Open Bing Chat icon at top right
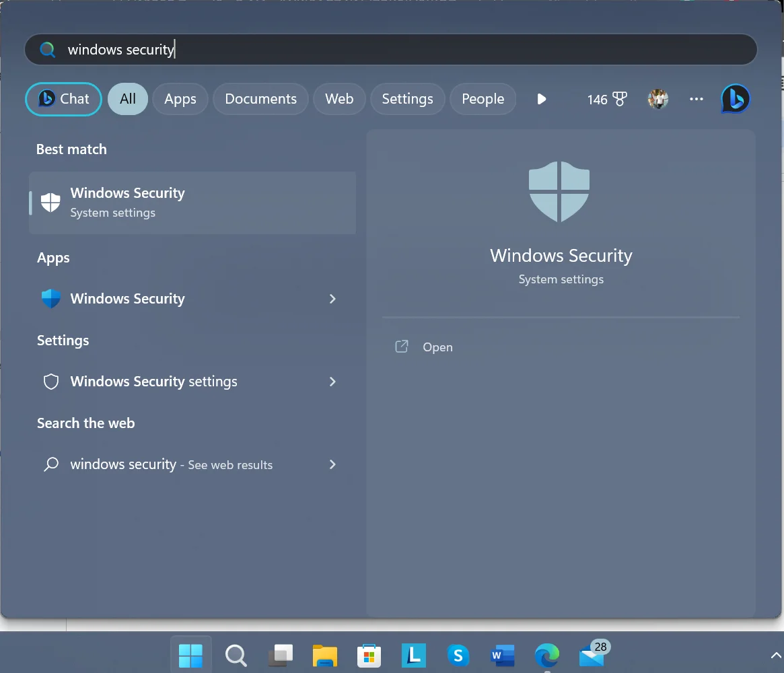This screenshot has width=784, height=673. click(x=735, y=99)
